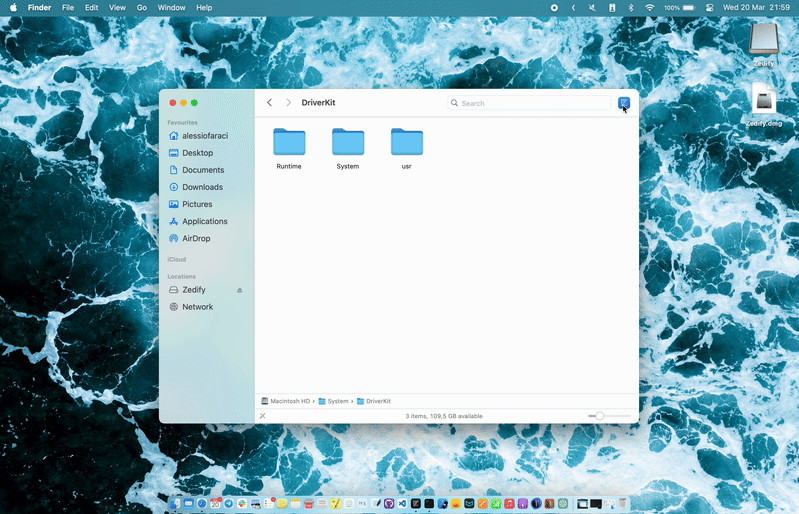This screenshot has width=799, height=514.
Task: Click DriverKit in the path bar
Action: pyautogui.click(x=374, y=401)
